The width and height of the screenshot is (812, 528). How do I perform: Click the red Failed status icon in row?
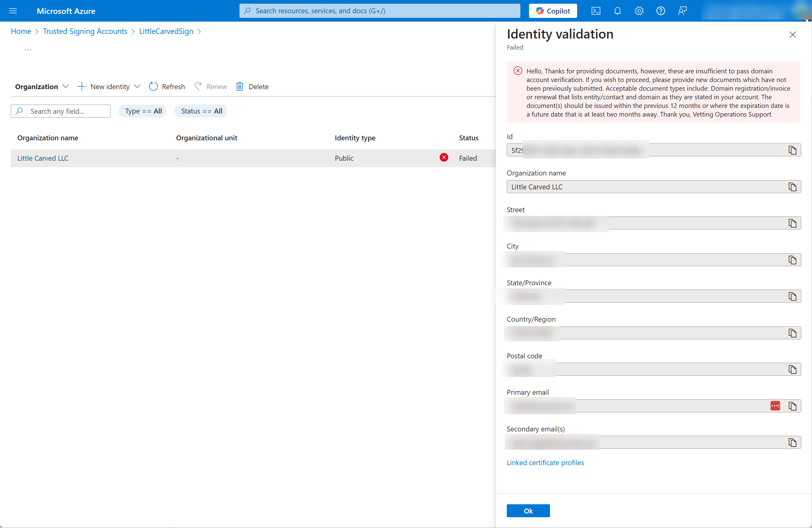coord(444,158)
